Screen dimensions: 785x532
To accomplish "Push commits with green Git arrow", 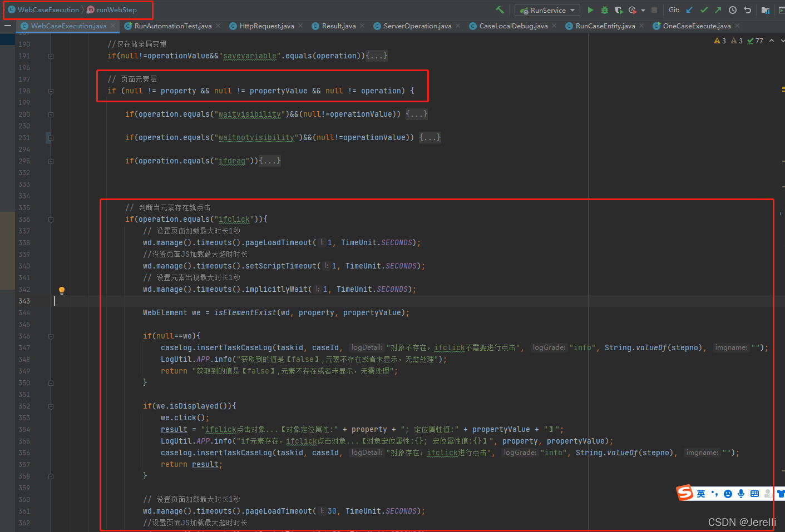I will [718, 10].
